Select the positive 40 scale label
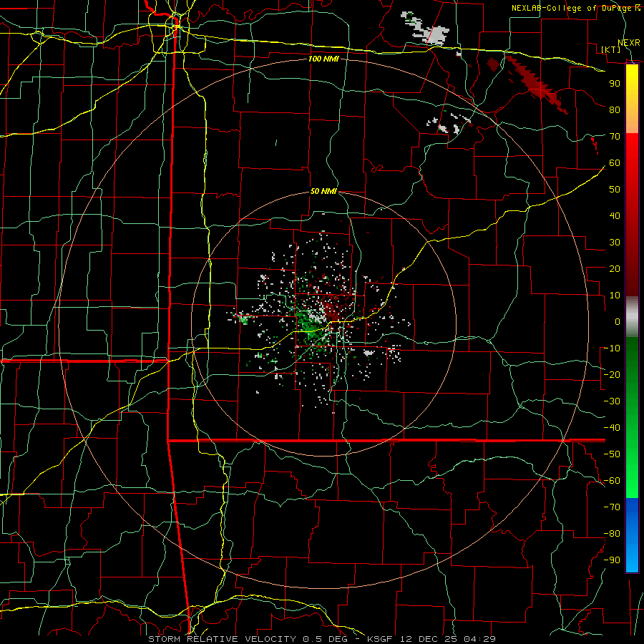Viewport: 644px width, 644px height. point(615,216)
